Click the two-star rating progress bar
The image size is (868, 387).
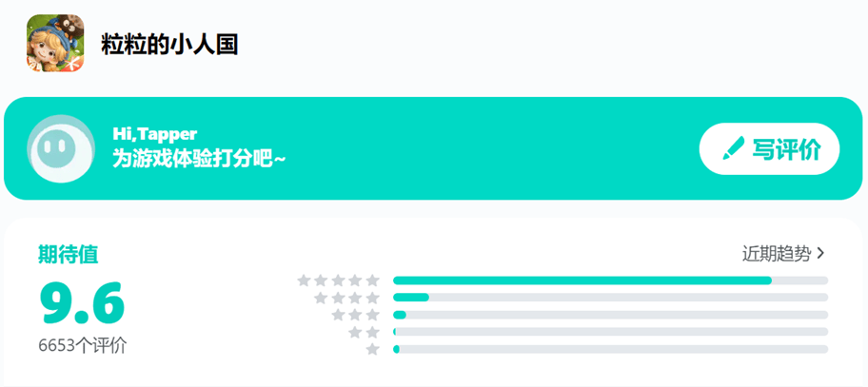click(610, 332)
